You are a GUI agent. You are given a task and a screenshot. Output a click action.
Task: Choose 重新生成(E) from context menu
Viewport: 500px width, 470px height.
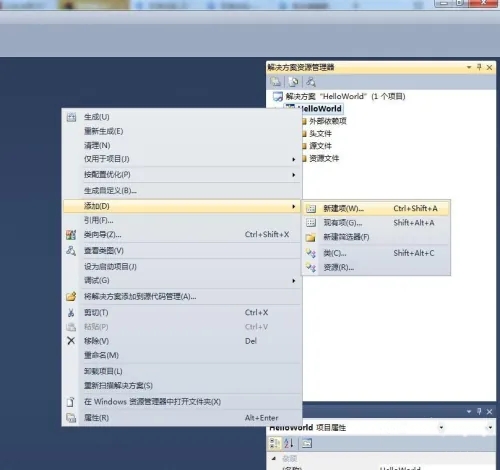coord(182,131)
